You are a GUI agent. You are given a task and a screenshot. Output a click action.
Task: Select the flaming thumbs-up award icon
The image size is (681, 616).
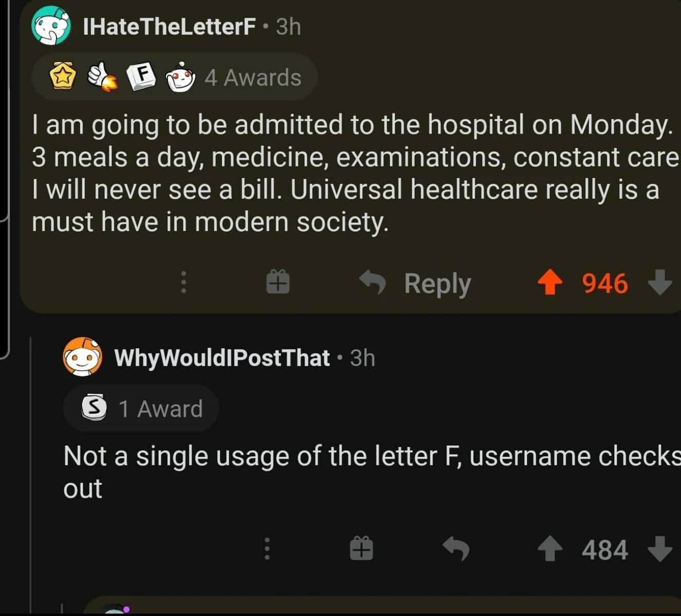pos(101,76)
